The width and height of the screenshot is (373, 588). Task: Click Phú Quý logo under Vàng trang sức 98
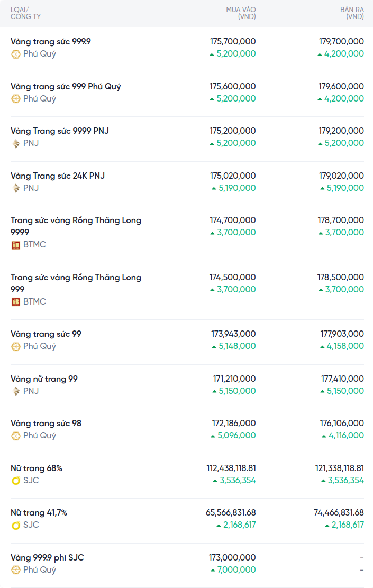(x=16, y=436)
